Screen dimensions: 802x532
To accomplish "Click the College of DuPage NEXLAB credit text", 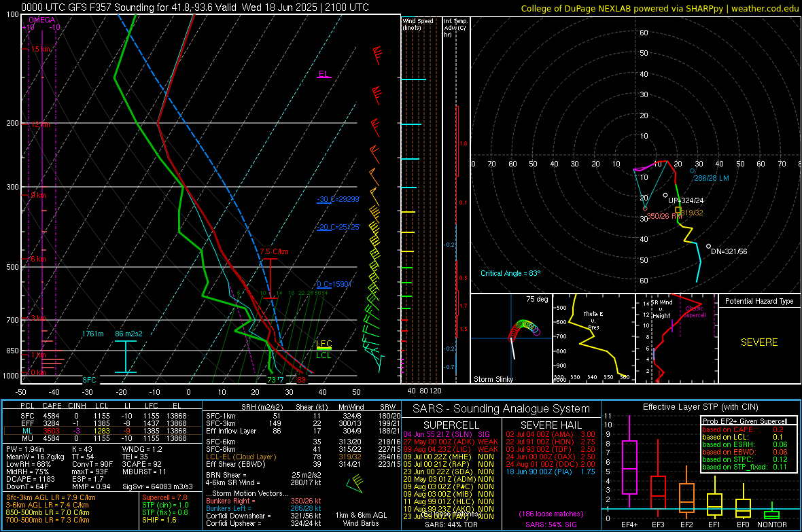I will tap(659, 8).
